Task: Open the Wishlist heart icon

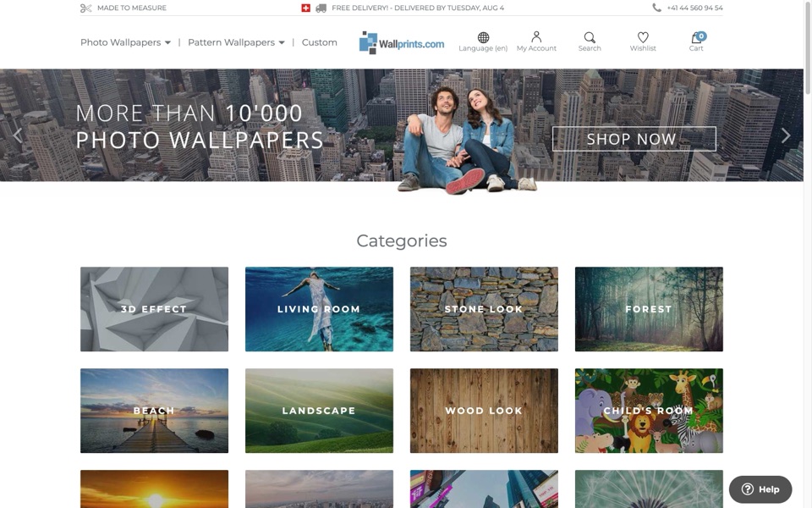Action: coord(643,37)
